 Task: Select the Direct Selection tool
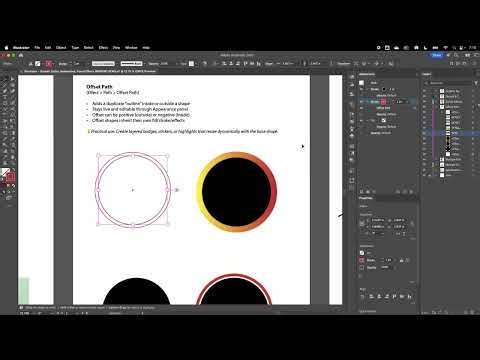point(12,79)
